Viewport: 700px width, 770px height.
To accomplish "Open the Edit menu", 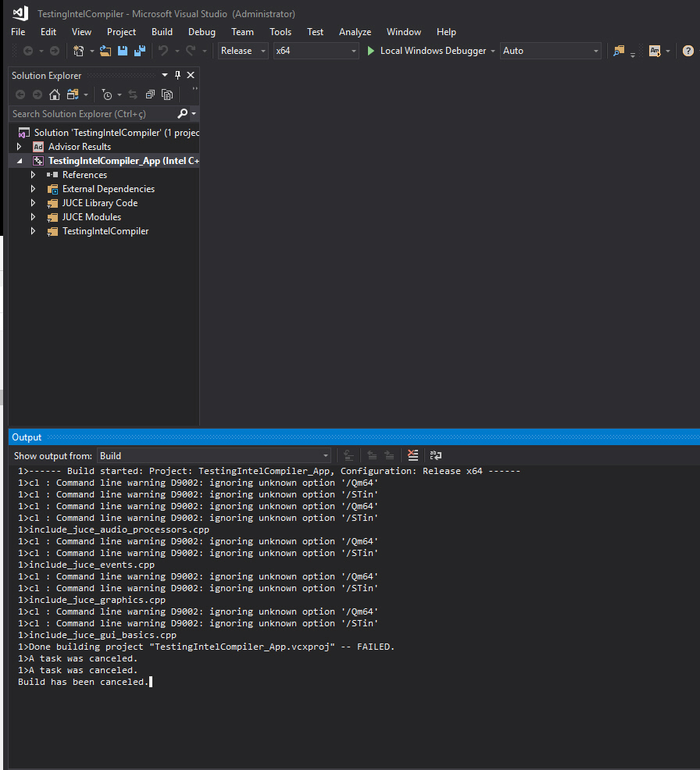I will point(48,32).
